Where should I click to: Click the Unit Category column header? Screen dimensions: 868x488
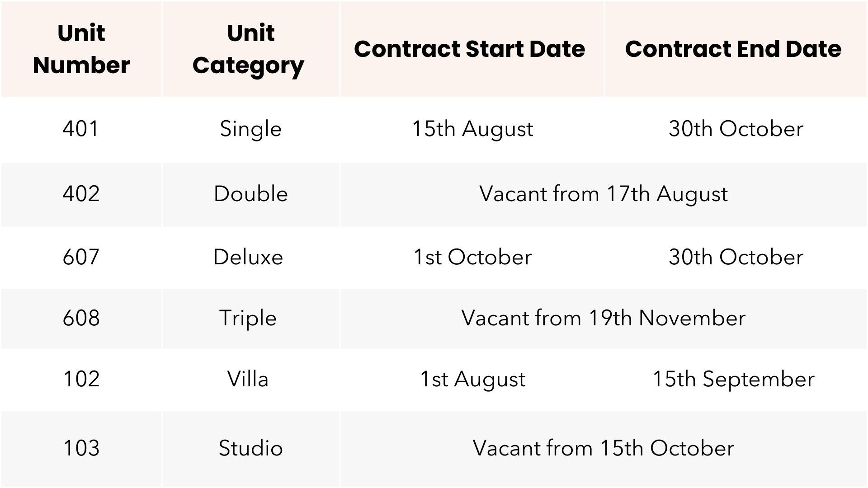click(250, 49)
